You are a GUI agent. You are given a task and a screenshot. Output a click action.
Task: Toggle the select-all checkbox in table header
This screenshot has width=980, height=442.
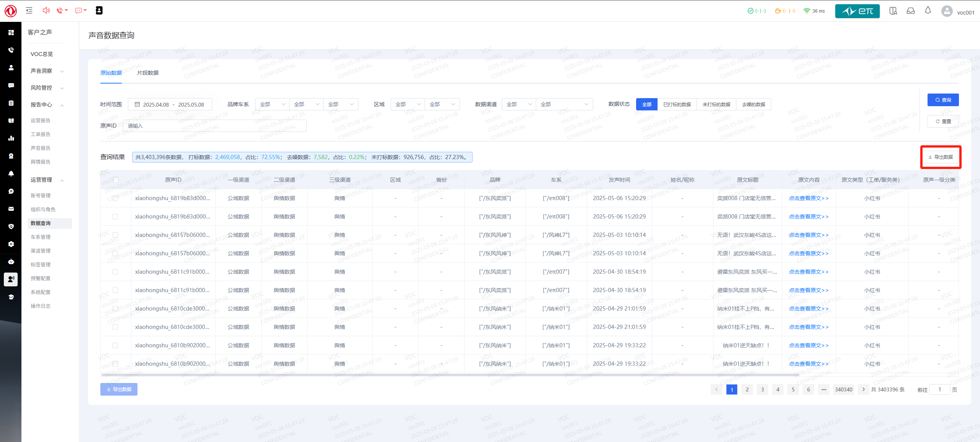(115, 180)
